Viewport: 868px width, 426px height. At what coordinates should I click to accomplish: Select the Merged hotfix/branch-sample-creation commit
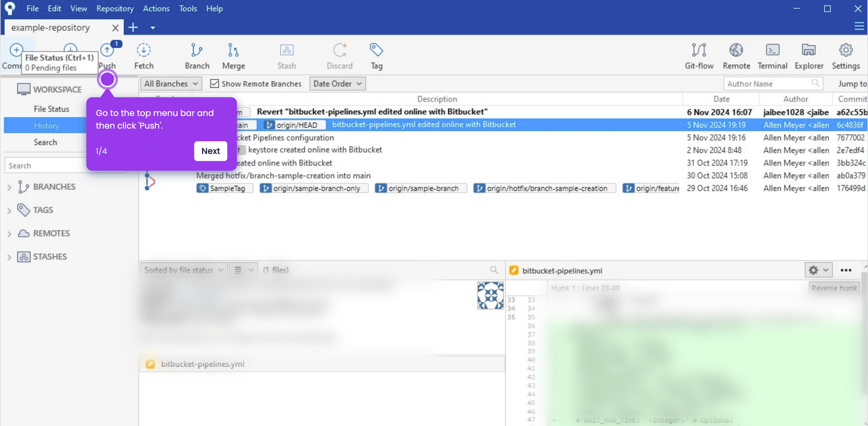pos(503,175)
